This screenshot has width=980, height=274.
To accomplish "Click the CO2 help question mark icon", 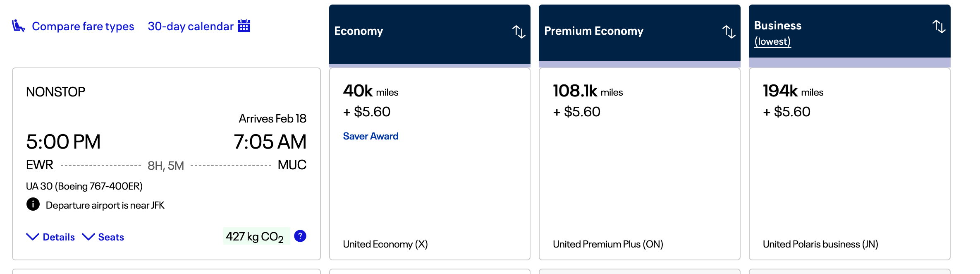I will point(300,236).
